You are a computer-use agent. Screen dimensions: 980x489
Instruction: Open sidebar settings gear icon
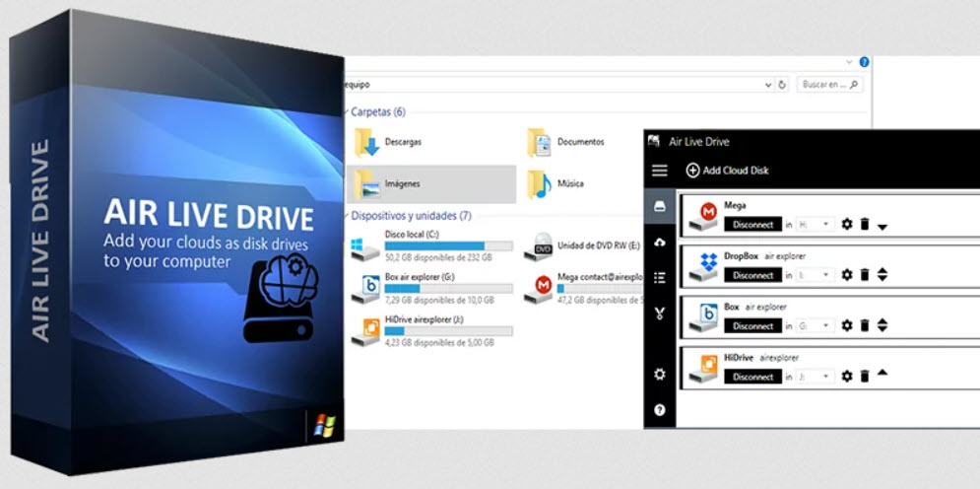pos(660,375)
